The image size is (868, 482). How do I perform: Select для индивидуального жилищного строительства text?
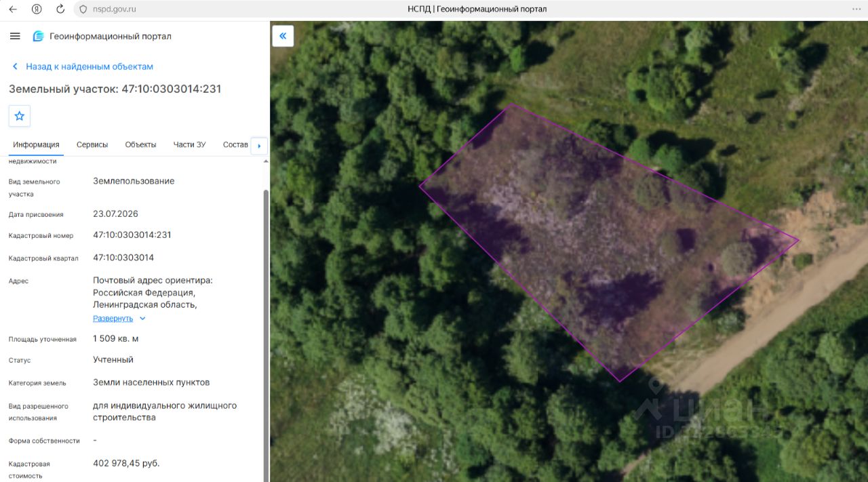(165, 411)
